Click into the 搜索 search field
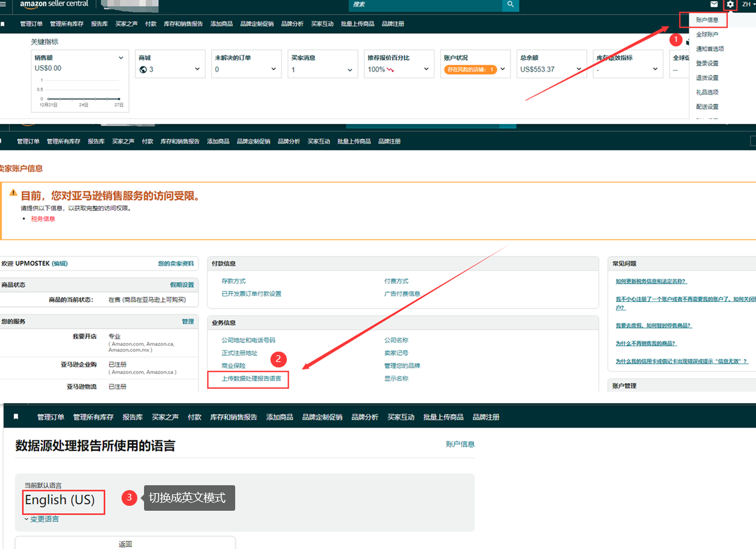Viewport: 756px width, 549px height. tap(425, 4)
